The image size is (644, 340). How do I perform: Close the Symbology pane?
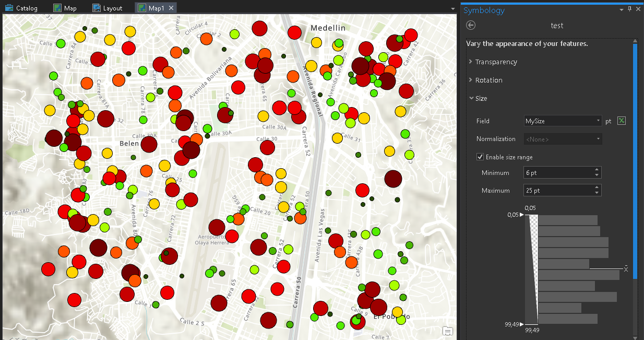638,10
